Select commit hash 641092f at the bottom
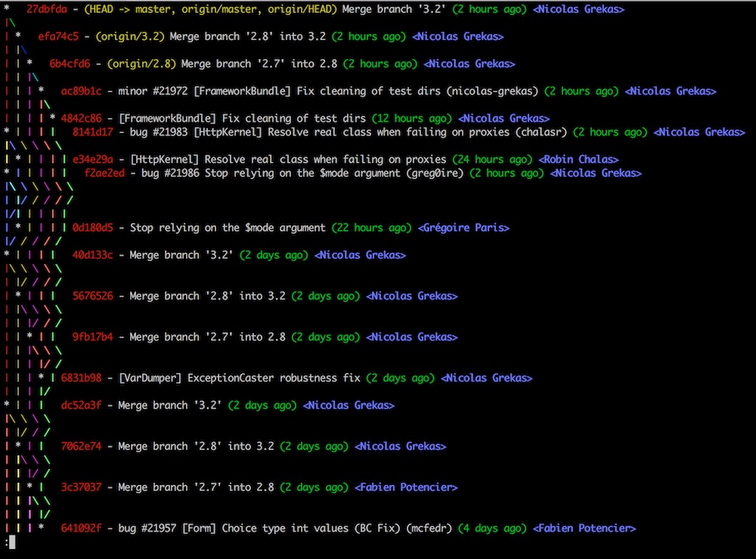 coord(81,528)
